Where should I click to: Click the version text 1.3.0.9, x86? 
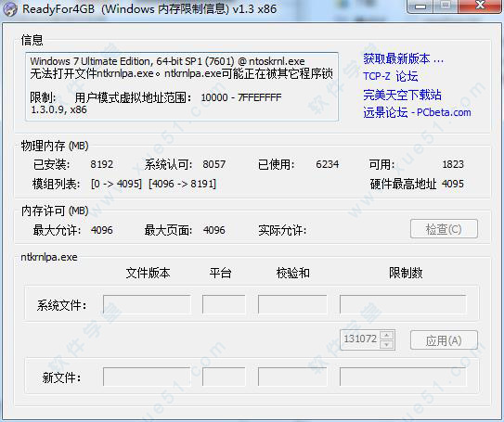58,109
